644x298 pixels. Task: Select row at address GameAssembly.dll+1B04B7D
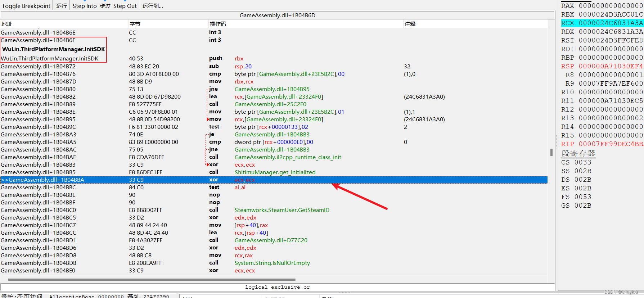click(x=274, y=81)
